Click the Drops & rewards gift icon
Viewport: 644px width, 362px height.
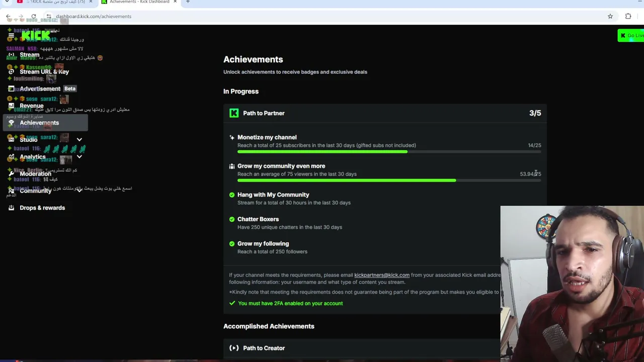(x=11, y=208)
